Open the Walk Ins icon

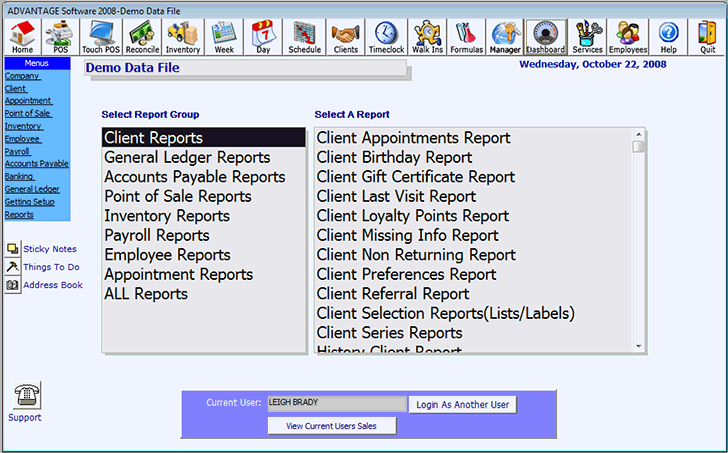[x=427, y=37]
